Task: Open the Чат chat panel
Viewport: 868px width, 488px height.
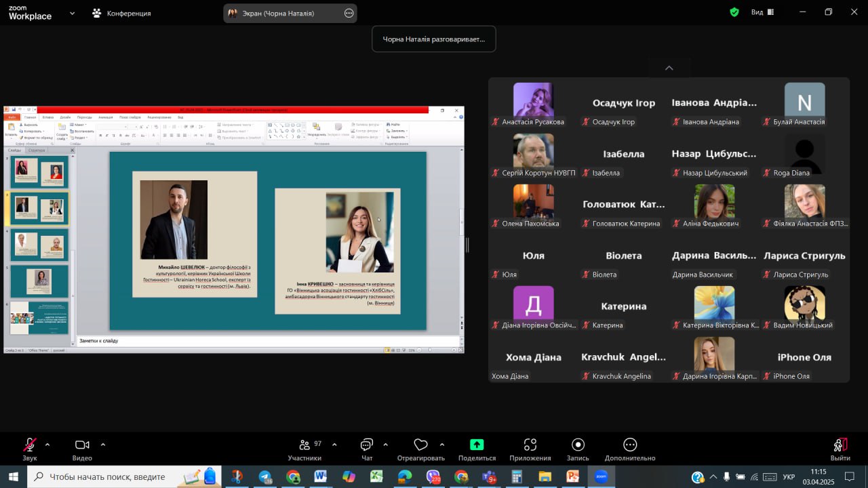Action: [x=367, y=445]
